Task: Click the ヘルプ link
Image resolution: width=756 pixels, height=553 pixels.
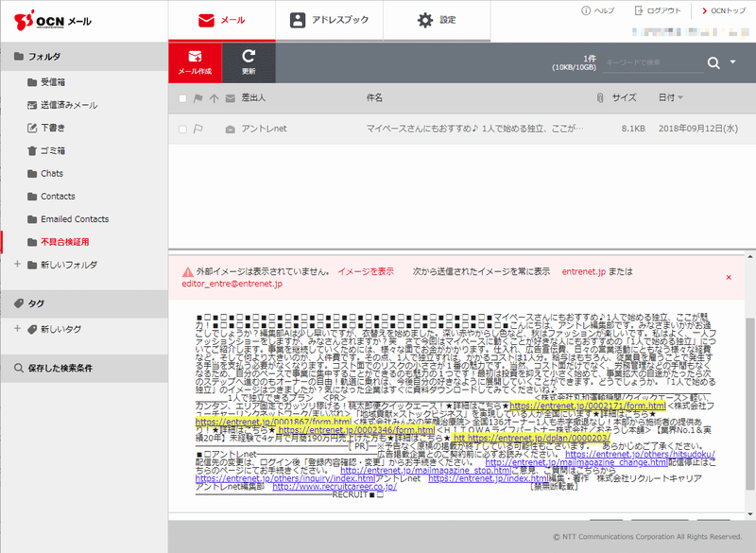Action: [598, 10]
